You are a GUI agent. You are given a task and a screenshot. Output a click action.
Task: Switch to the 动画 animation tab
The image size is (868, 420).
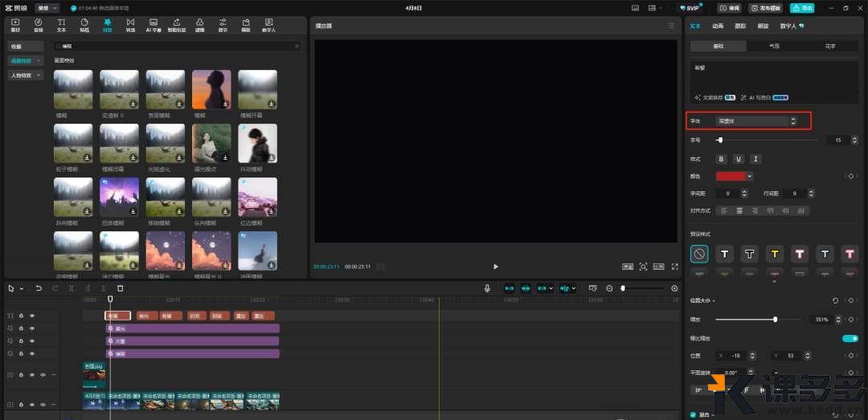(x=718, y=26)
